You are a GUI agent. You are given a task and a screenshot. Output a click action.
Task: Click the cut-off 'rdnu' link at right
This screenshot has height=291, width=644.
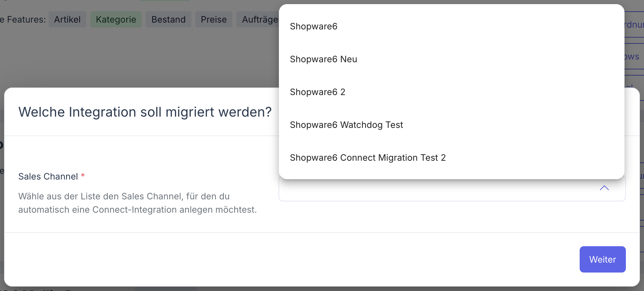coord(634,25)
